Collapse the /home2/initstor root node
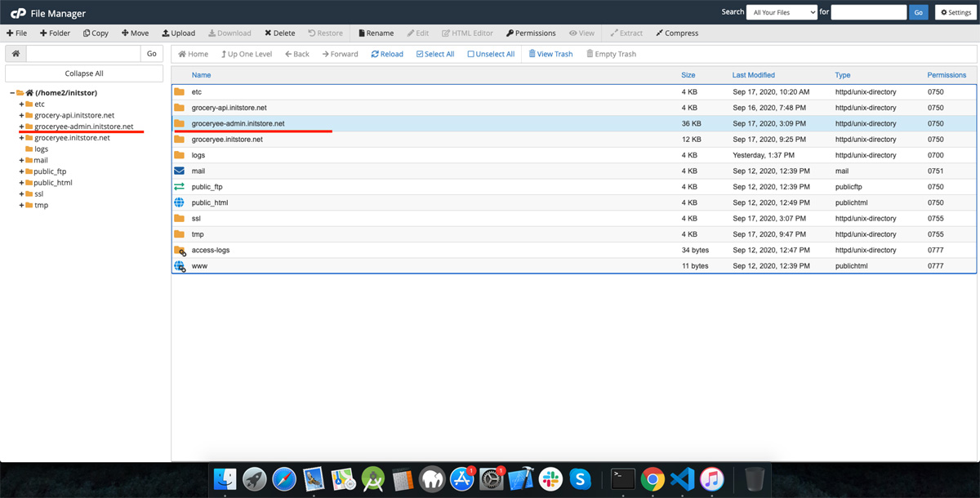This screenshot has height=498, width=980. pos(12,93)
